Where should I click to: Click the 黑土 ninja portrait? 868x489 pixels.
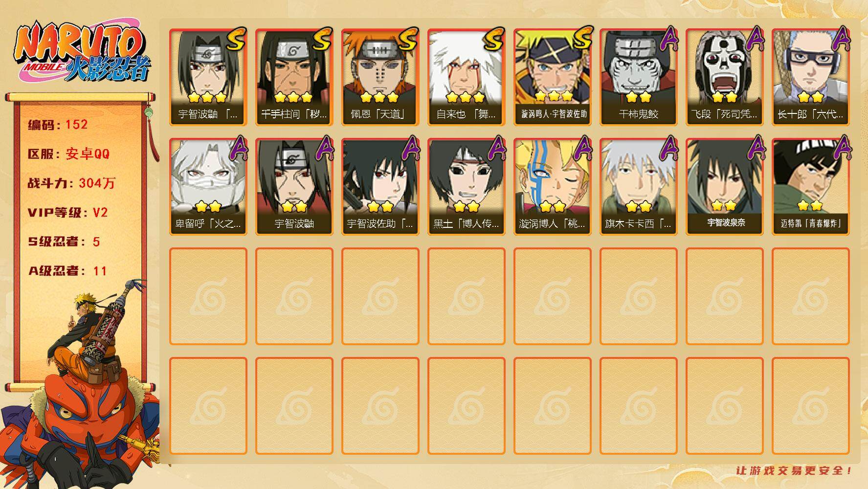[x=466, y=187]
